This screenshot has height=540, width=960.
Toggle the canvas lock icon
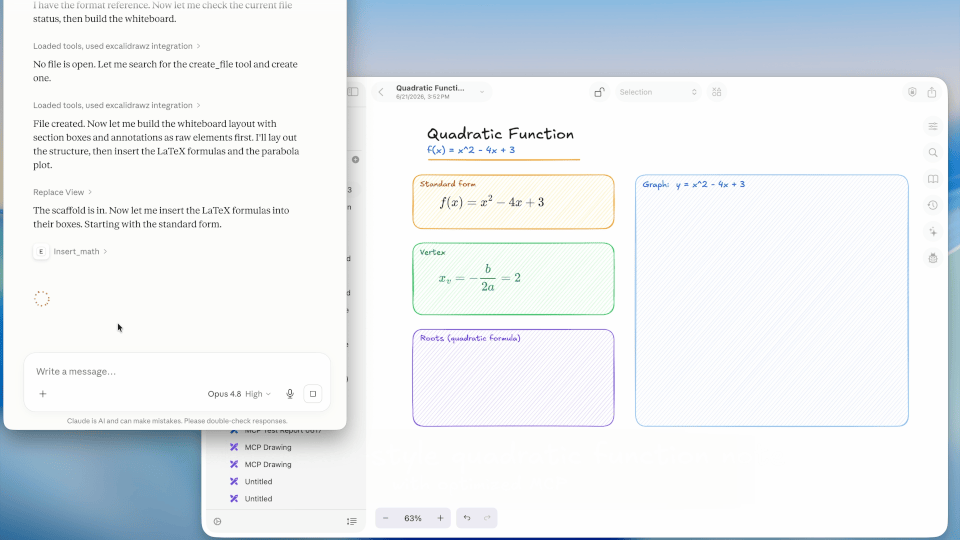point(599,92)
